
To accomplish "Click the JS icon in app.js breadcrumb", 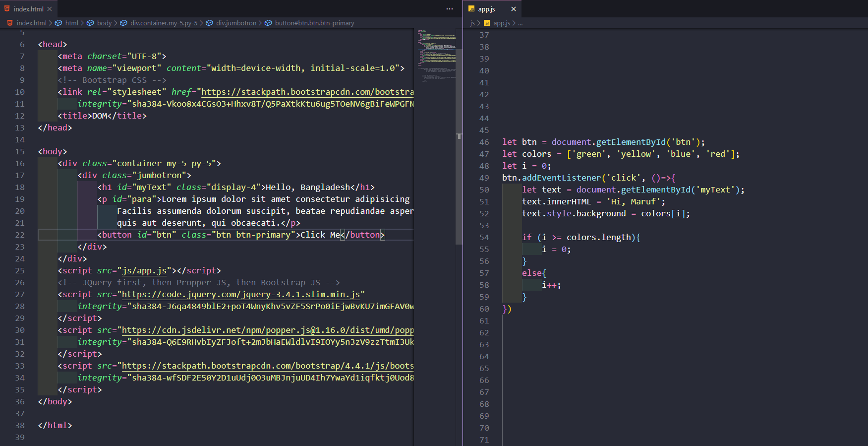I will 487,23.
